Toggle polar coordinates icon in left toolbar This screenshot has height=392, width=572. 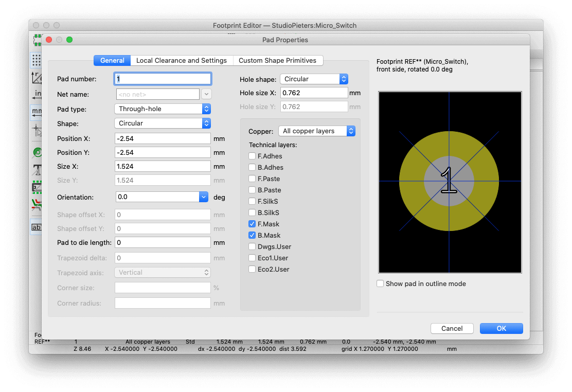tap(37, 77)
